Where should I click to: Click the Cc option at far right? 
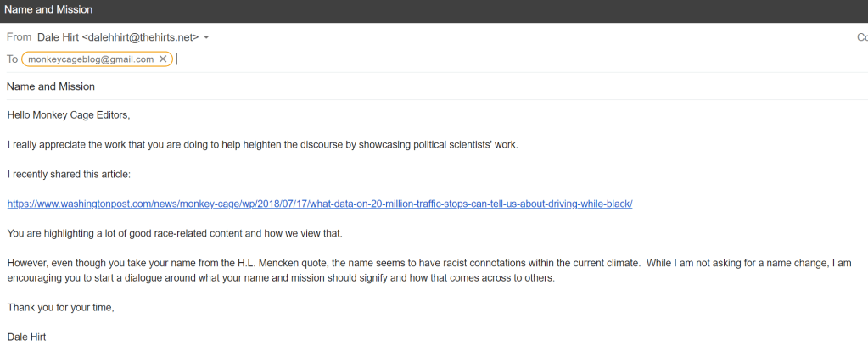(862, 37)
